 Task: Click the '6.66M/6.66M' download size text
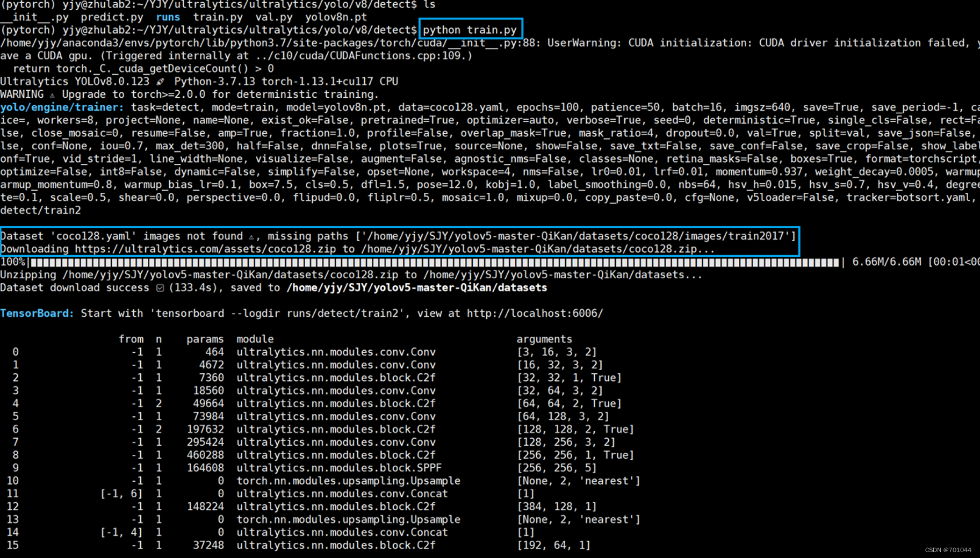(x=887, y=262)
